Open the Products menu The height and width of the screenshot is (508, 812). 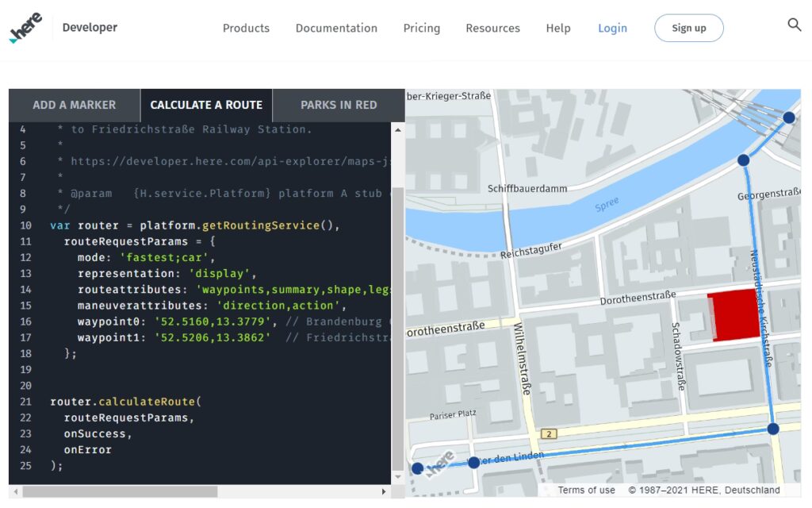coord(246,28)
